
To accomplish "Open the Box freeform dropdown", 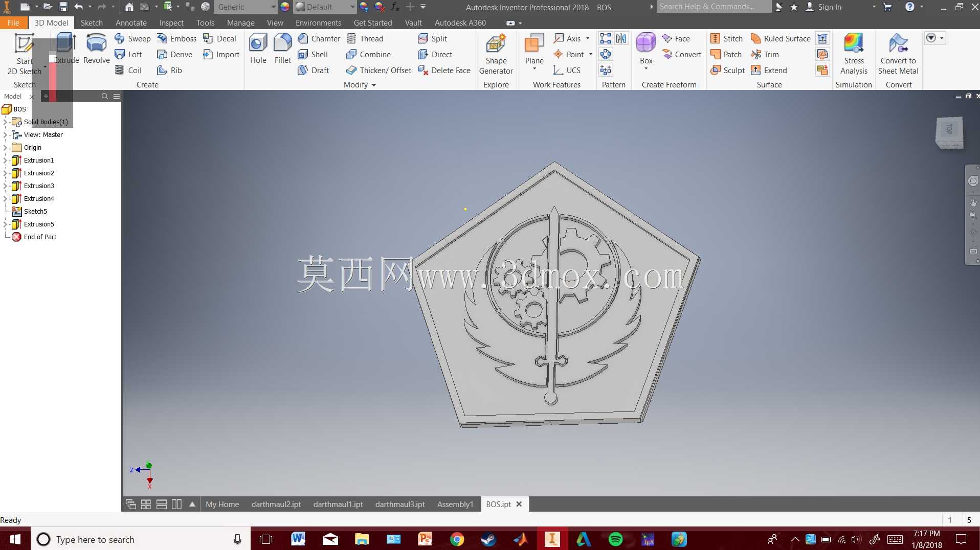I will 646,68.
